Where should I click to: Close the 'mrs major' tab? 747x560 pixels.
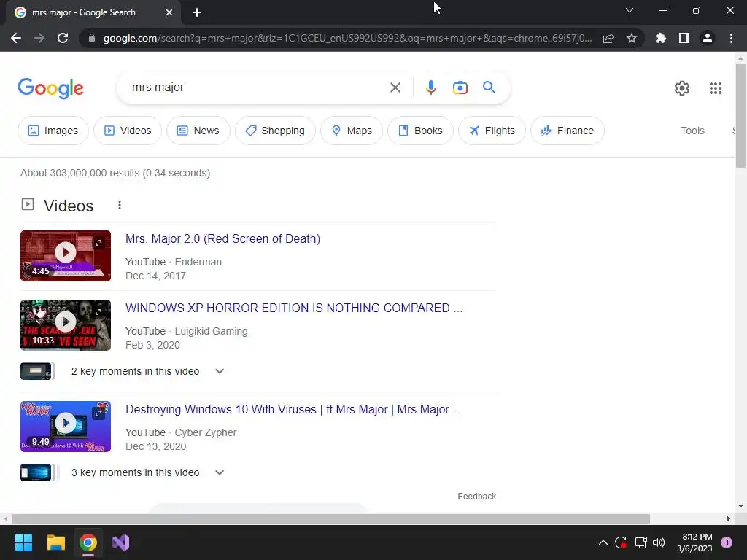pos(169,12)
